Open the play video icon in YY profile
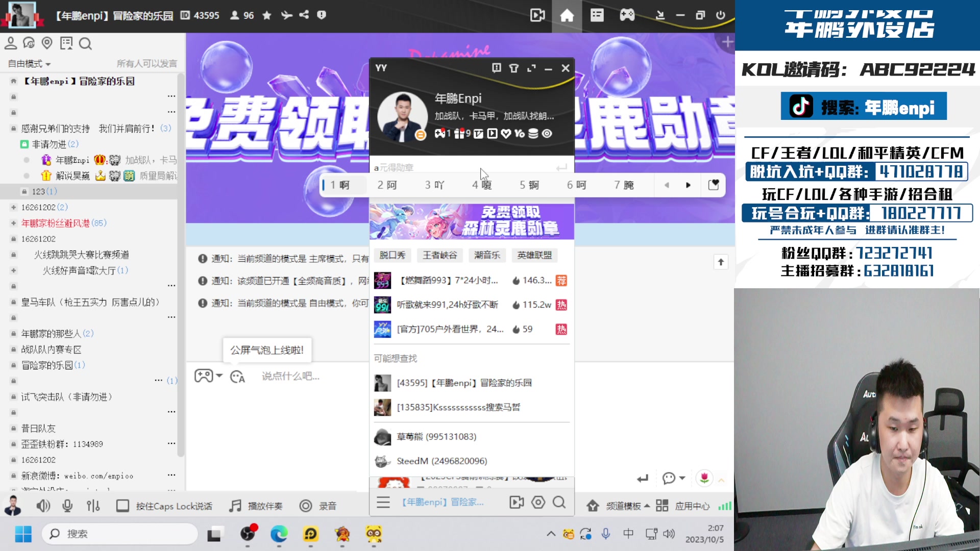Viewport: 980px width, 551px height. coord(492,134)
